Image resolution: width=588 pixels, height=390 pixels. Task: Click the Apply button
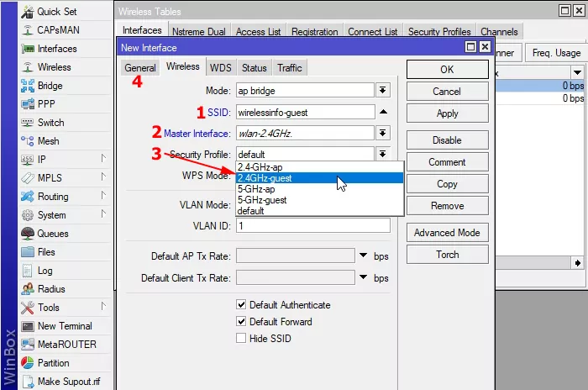coord(448,113)
